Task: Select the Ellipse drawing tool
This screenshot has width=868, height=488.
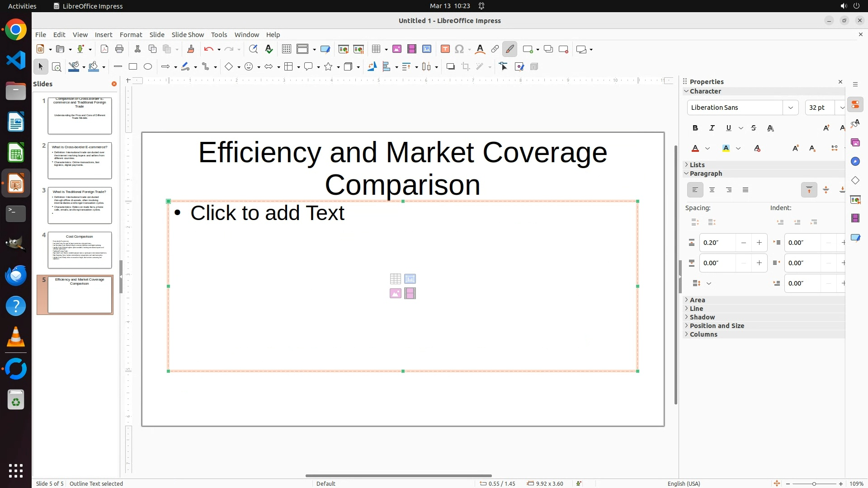Action: coord(148,67)
